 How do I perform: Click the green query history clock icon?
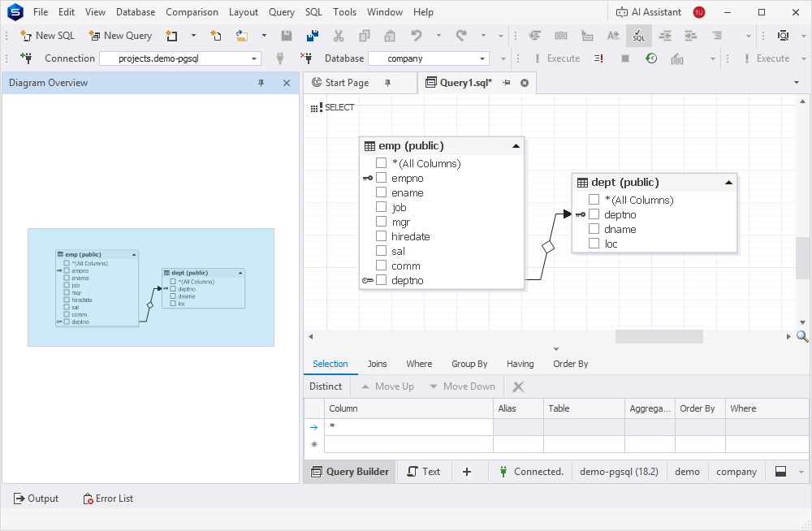coord(651,58)
